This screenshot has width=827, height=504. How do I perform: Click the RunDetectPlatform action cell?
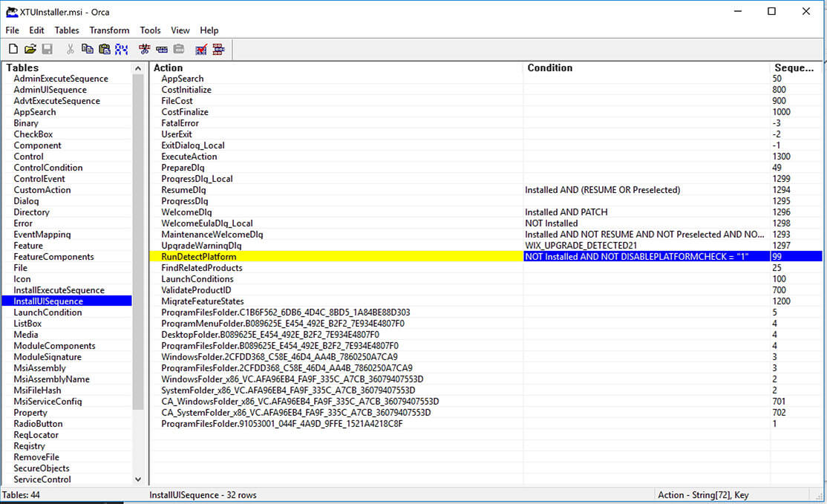click(336, 256)
